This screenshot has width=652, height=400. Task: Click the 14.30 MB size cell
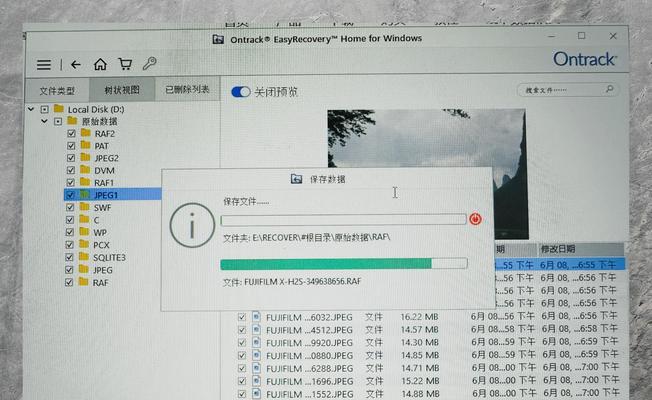[x=420, y=342]
